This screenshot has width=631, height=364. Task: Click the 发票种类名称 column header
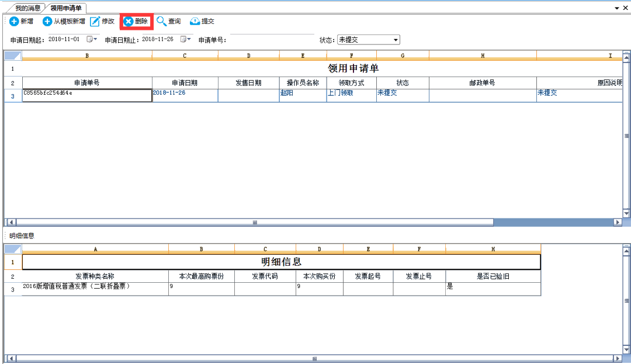click(95, 276)
